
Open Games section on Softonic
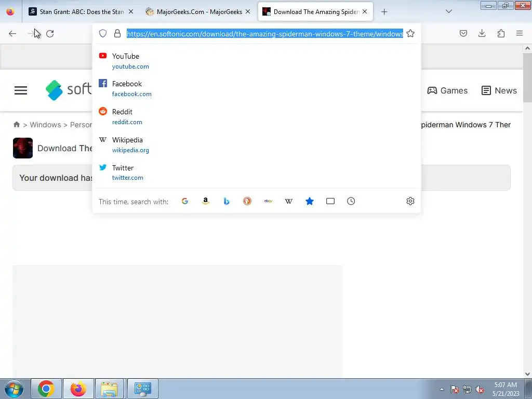[447, 90]
